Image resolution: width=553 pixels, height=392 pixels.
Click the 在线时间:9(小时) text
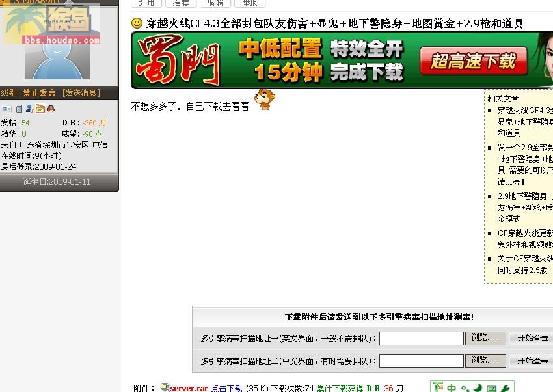[31, 156]
